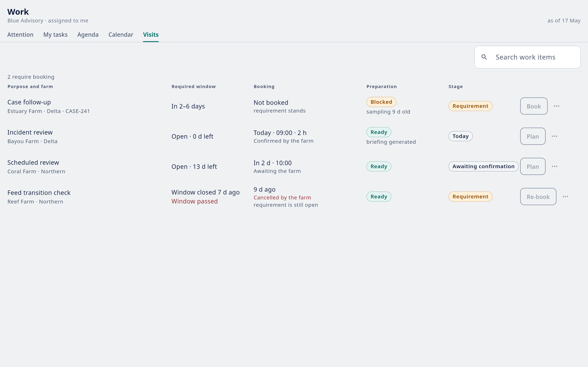
Task: Open more options for Feed transition check
Action: [565, 197]
